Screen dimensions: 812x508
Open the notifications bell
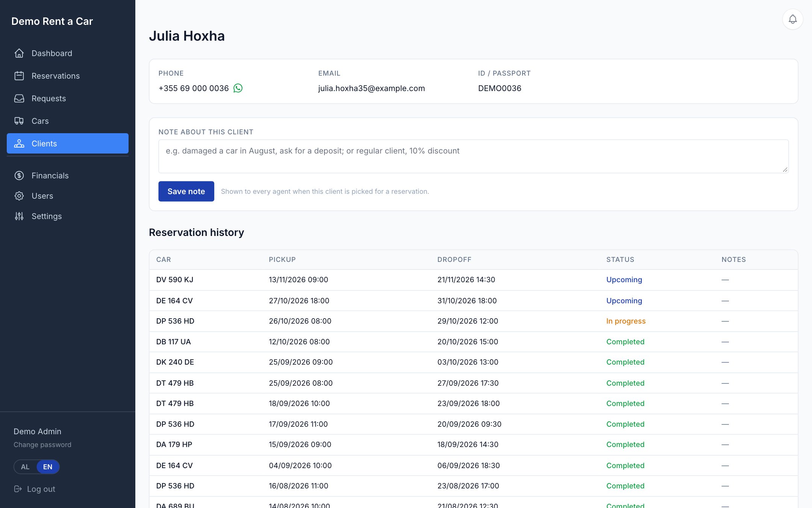click(x=792, y=19)
